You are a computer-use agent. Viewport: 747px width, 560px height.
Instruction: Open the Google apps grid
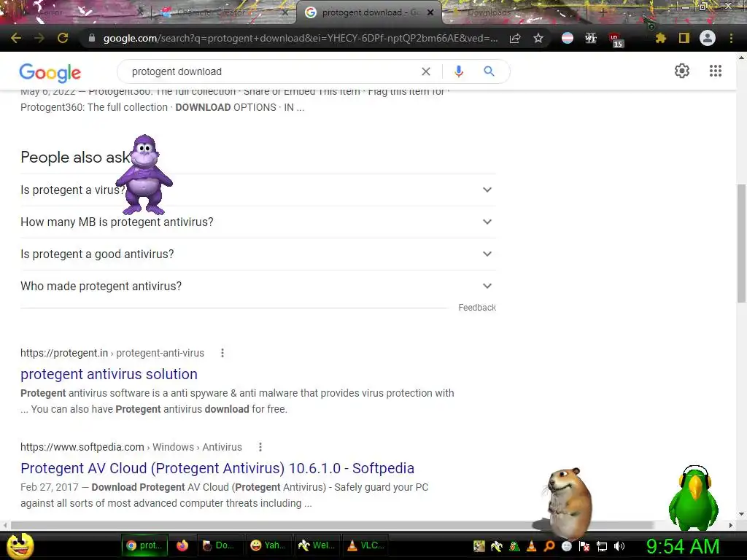[715, 71]
